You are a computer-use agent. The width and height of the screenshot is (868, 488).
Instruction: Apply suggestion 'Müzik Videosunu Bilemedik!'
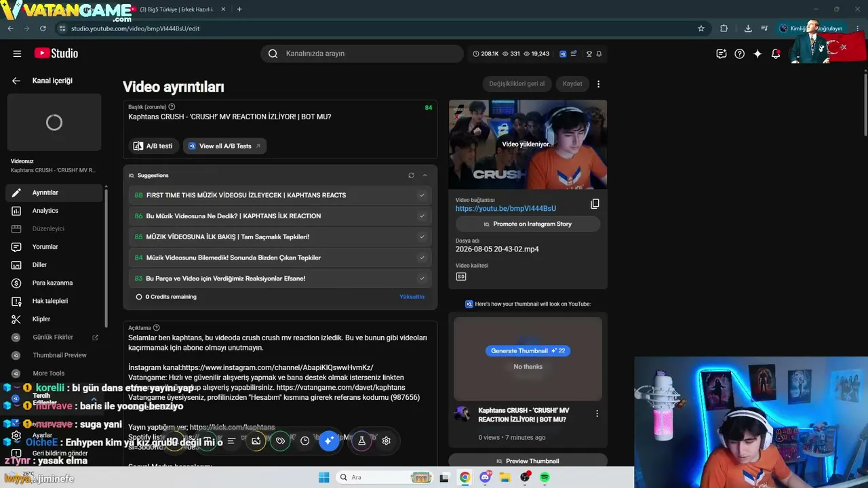[422, 258]
